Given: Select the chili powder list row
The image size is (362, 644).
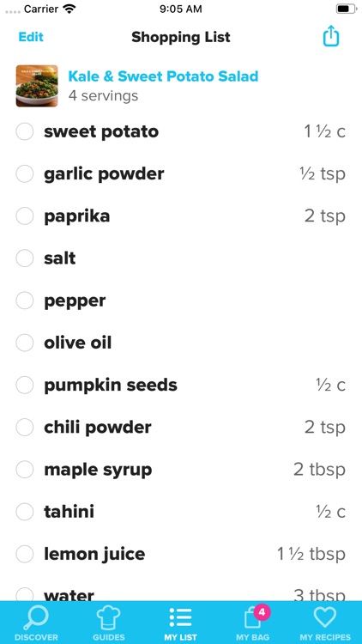Looking at the screenshot, I should tap(181, 427).
